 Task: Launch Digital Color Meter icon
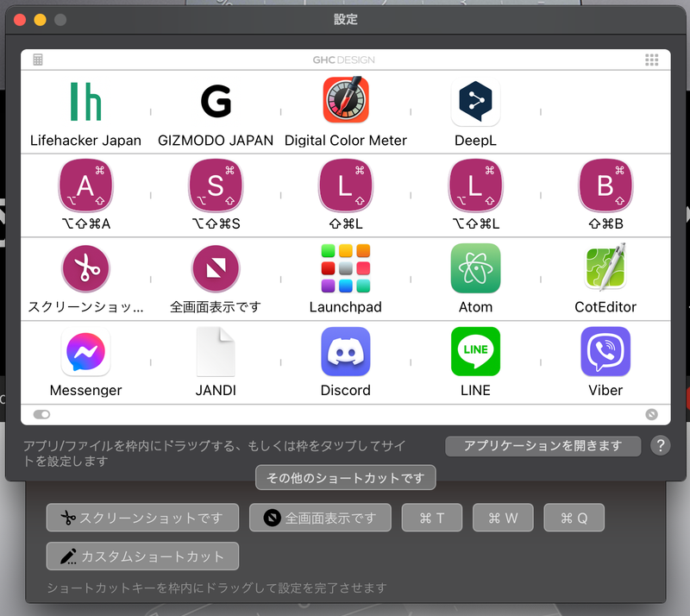346,100
